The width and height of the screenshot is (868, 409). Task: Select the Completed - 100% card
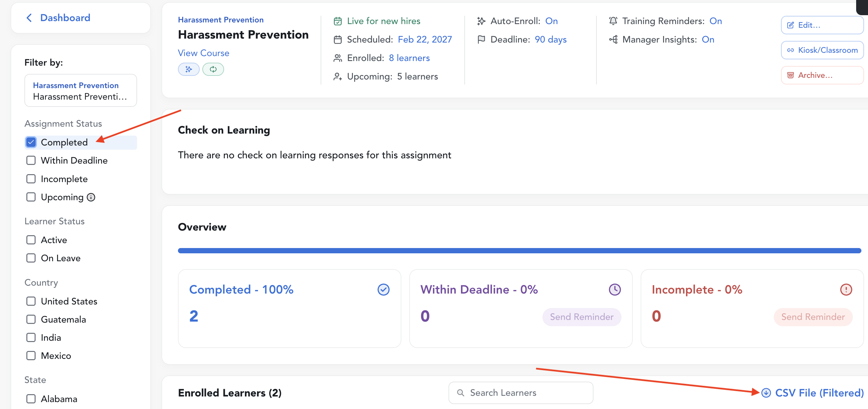pyautogui.click(x=289, y=308)
